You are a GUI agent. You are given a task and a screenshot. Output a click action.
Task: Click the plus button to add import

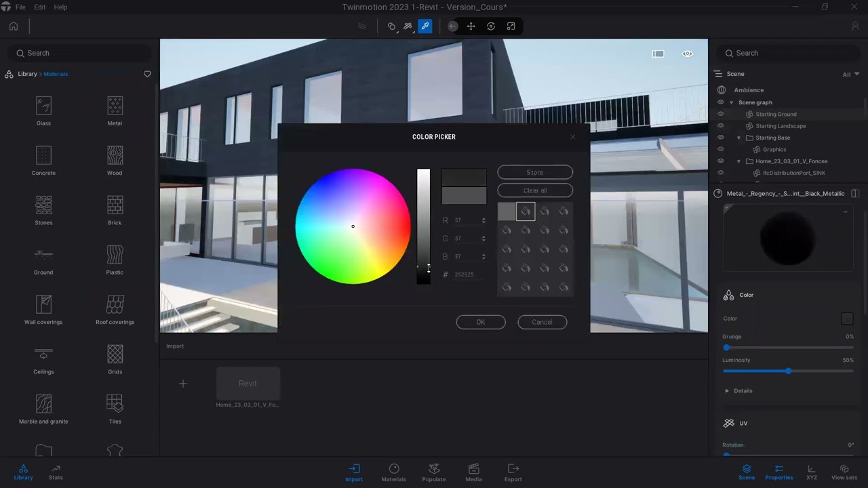tap(182, 384)
